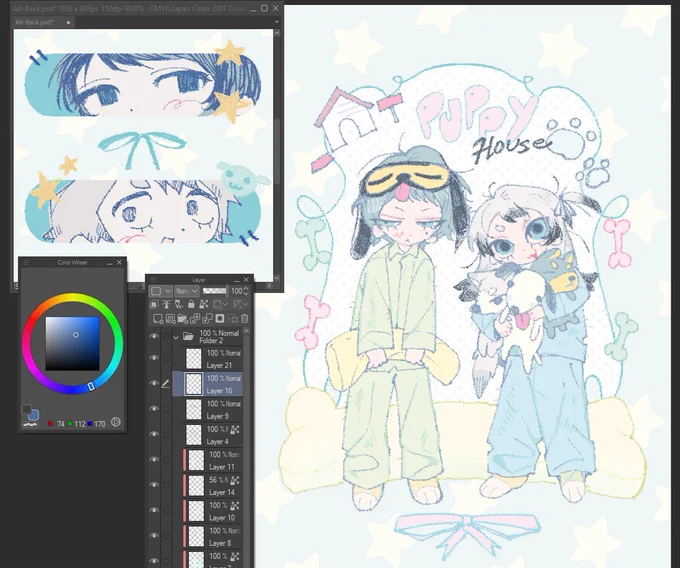Set as Reference Layer lighthouse icon

(x=167, y=304)
